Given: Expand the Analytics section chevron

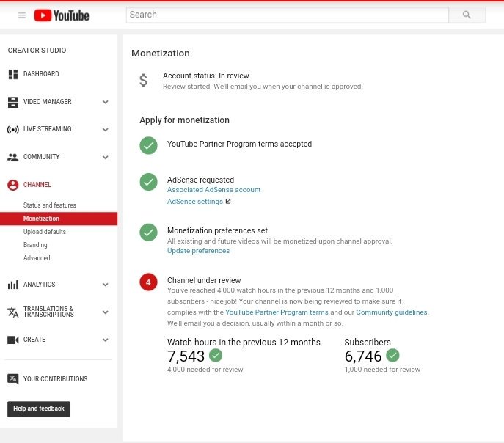Looking at the screenshot, I should (x=105, y=285).
